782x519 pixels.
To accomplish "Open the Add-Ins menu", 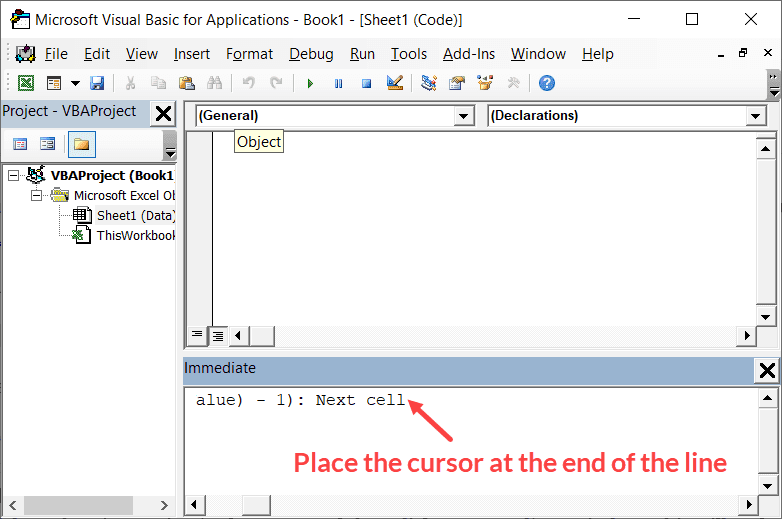I will 469,54.
